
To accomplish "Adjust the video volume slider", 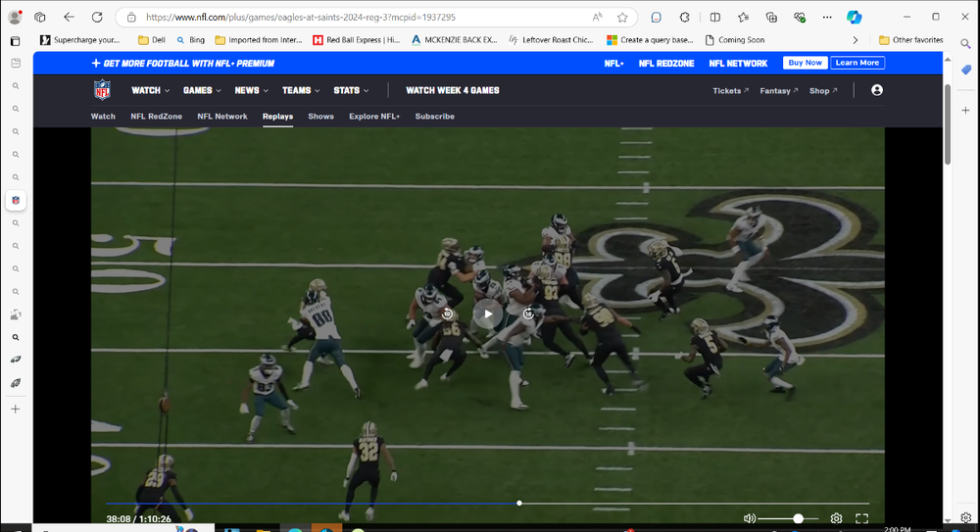I will 798,518.
